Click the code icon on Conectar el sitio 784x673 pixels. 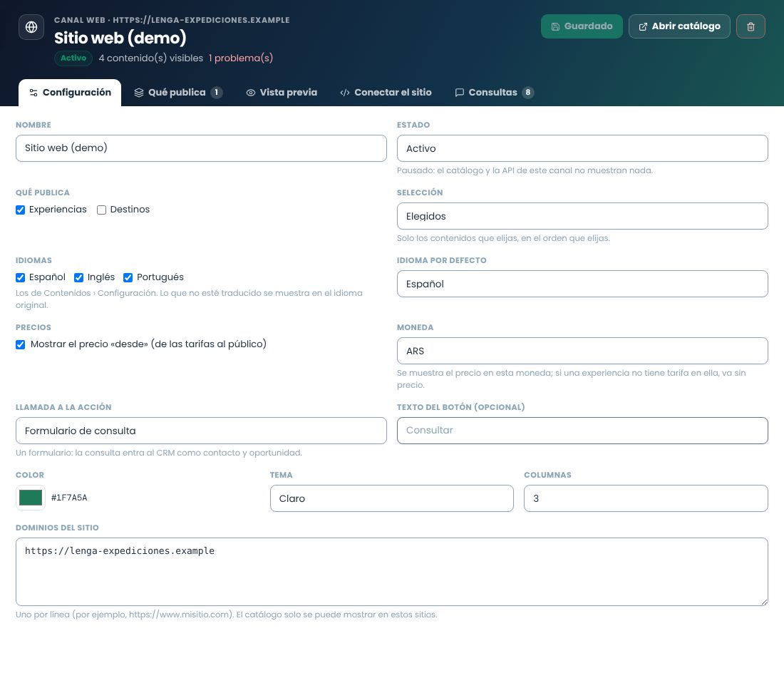click(x=344, y=93)
